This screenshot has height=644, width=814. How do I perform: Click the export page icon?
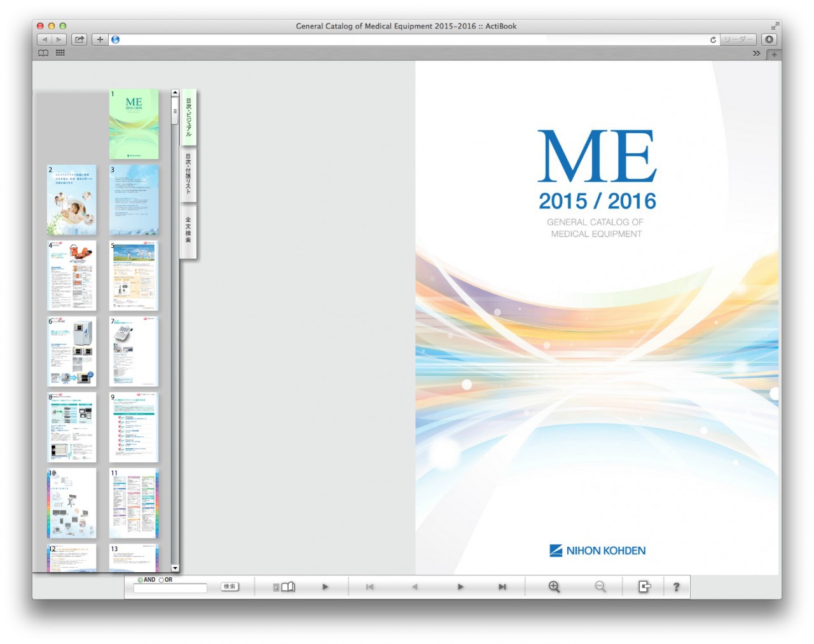[x=644, y=587]
